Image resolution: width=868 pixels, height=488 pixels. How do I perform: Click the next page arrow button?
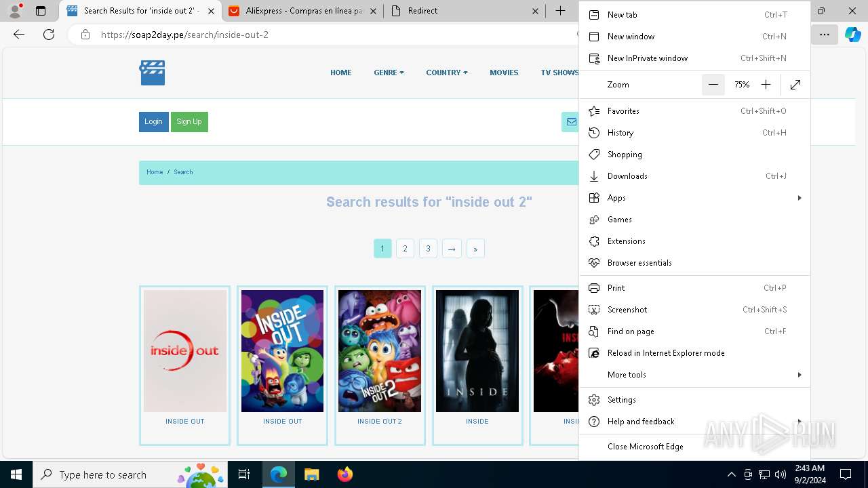click(x=452, y=249)
